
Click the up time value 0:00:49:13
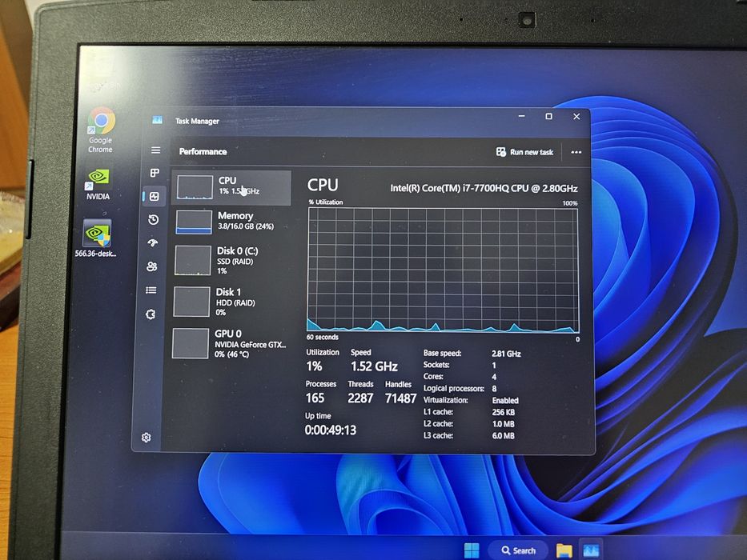[x=330, y=430]
